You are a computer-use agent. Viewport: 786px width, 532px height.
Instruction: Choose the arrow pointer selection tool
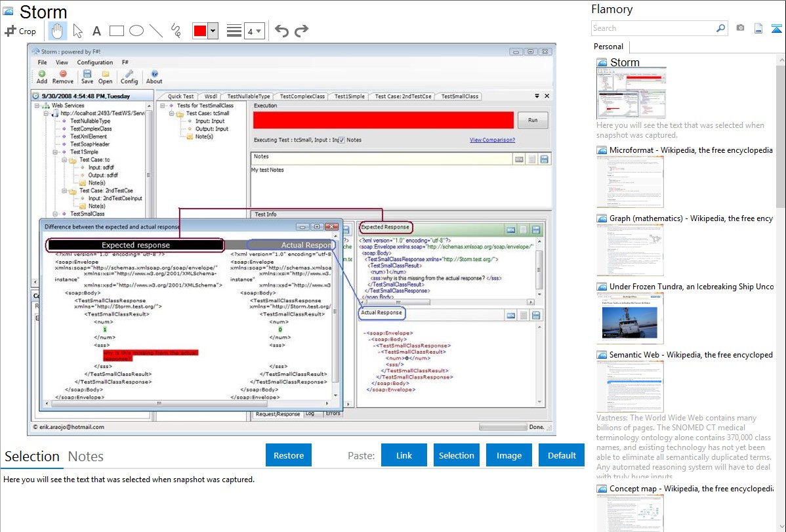coord(77,31)
